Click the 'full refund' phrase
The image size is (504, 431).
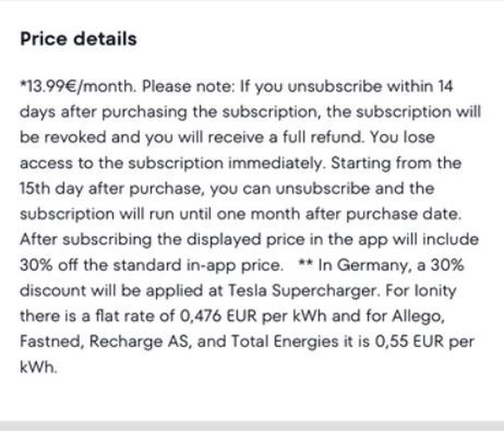322,137
